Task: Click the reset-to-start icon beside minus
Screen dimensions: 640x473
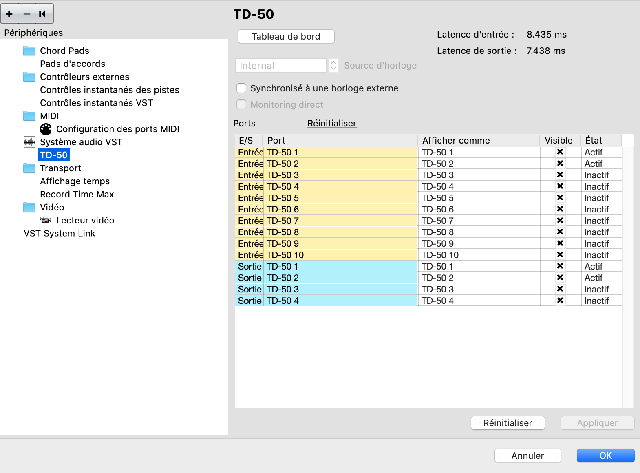Action: click(x=42, y=14)
